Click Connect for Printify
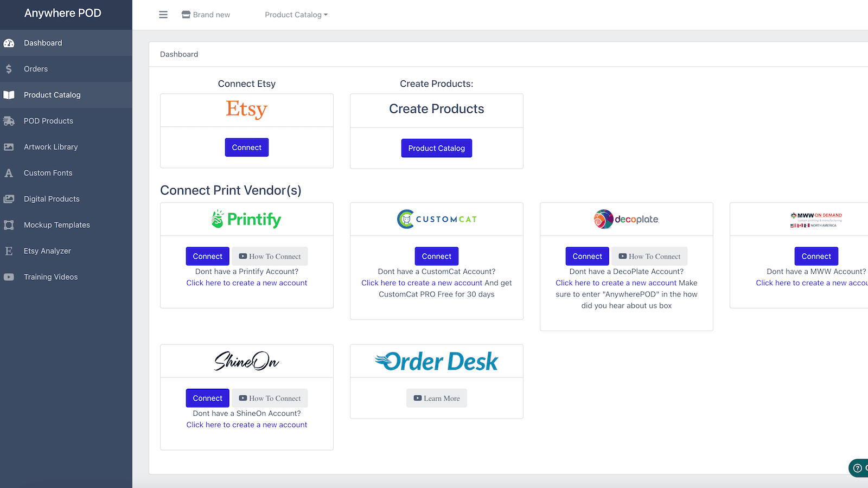868x488 pixels. coord(207,256)
